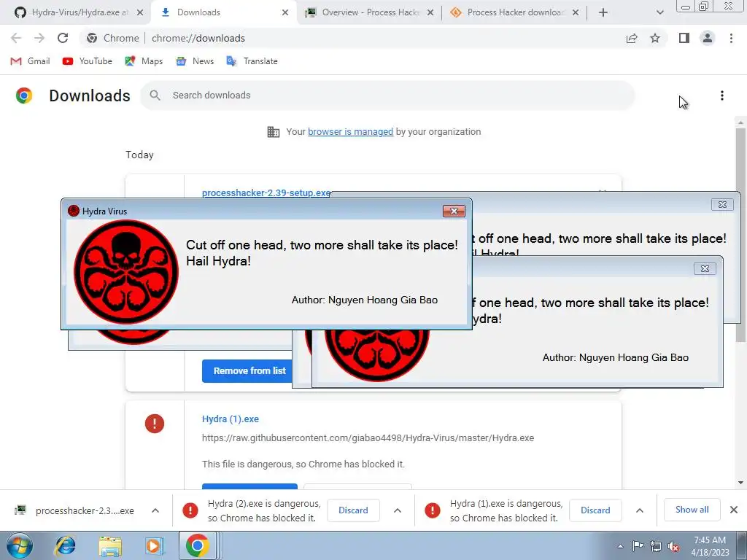Click Author: Nguyen Hoang Gia Bao in front dialog
747x560 pixels.
point(365,300)
